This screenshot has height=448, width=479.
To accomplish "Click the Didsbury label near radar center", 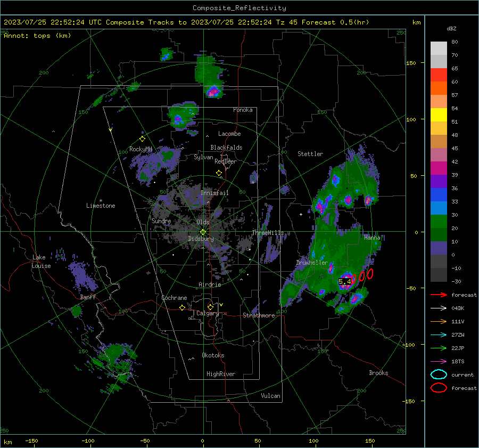I will 201,239.
